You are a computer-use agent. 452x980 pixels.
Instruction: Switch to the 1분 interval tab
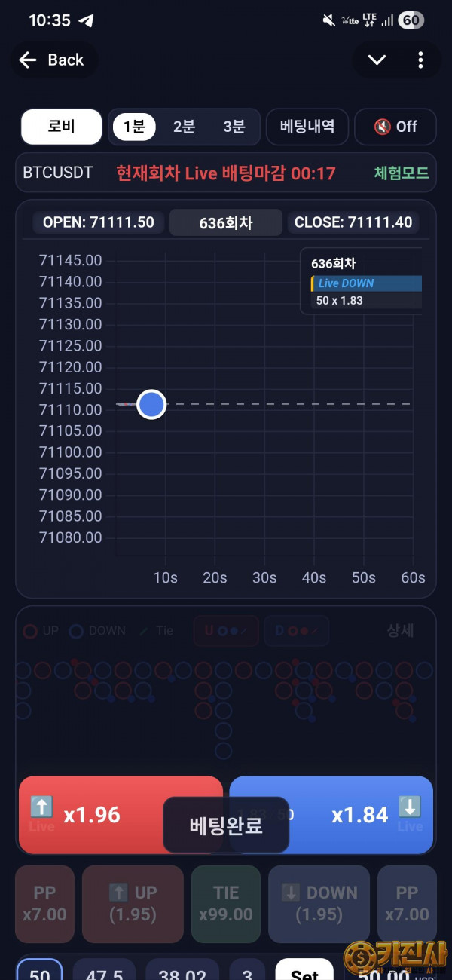pos(134,127)
